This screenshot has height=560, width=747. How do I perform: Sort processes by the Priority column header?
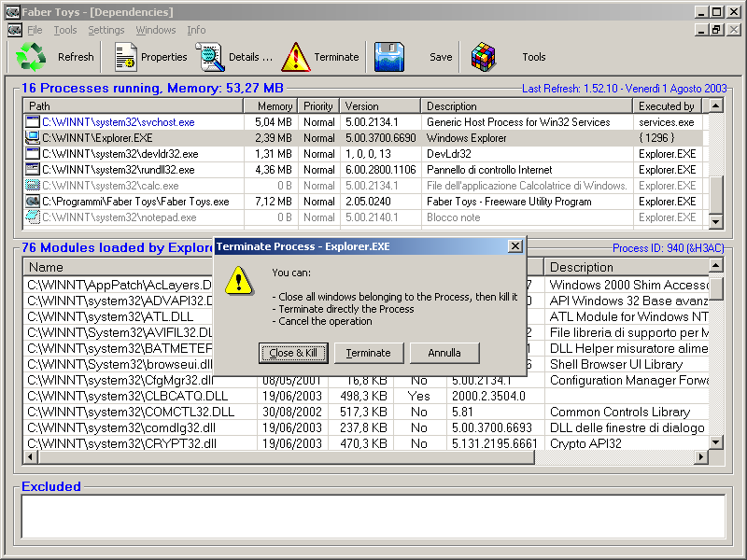click(317, 106)
